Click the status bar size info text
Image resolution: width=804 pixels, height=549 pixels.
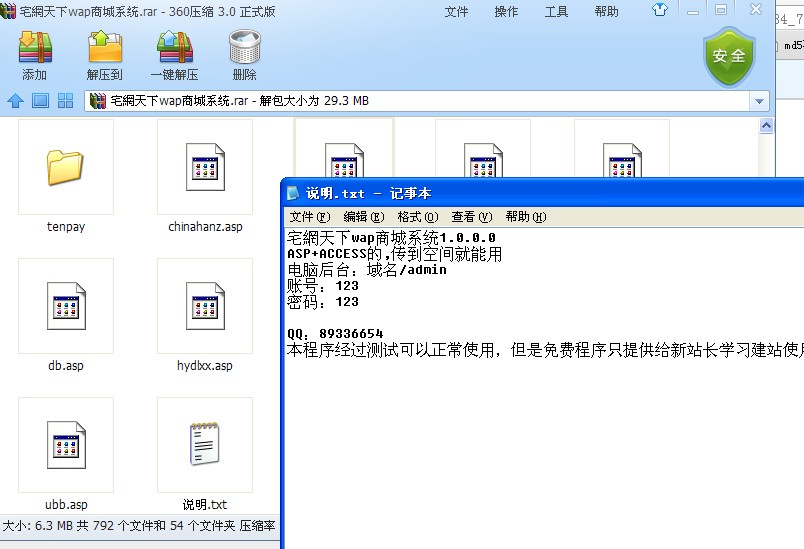139,525
